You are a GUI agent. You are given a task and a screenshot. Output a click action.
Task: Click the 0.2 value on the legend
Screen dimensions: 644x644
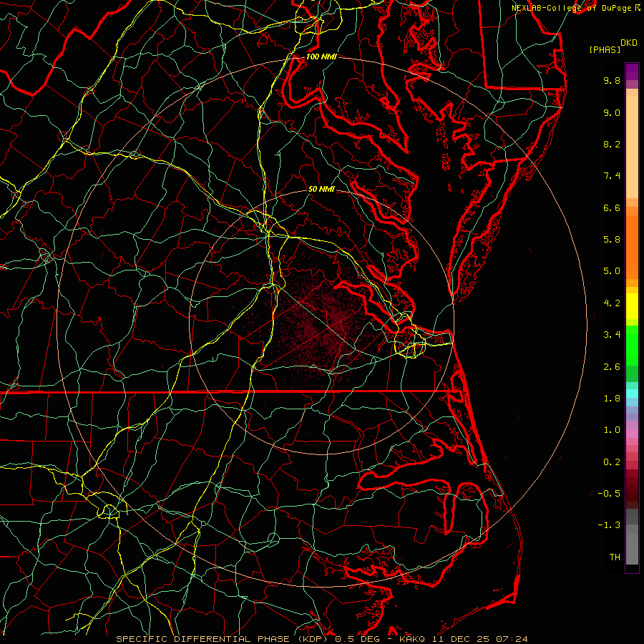click(x=612, y=462)
